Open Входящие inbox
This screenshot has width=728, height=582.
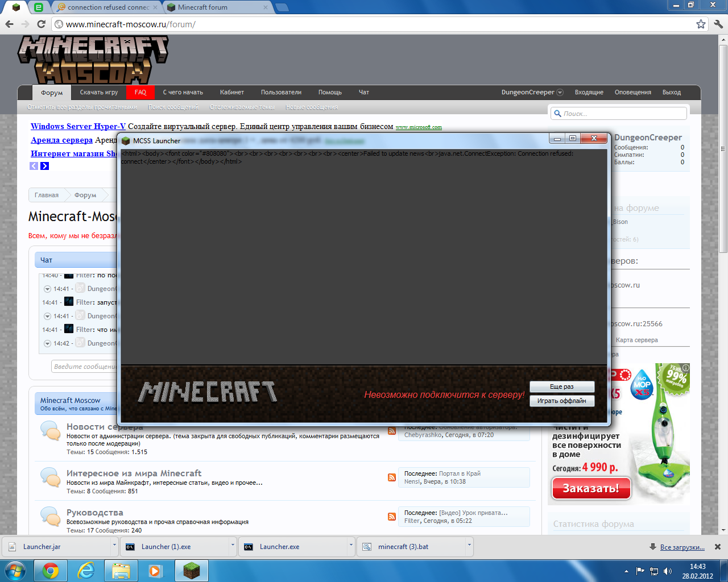(589, 92)
